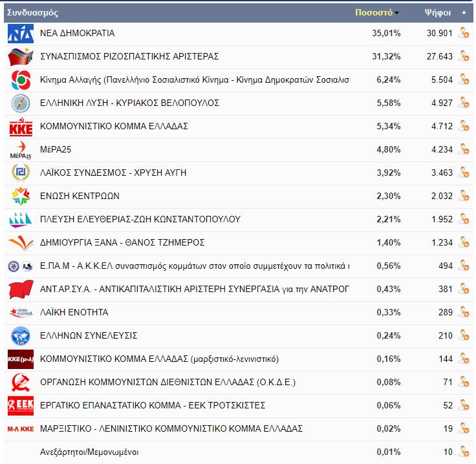Click candidates icon for ΚΚΕ (μαρξιστικό-λενινιστικό) row
The width and height of the screenshot is (476, 464).
[x=464, y=359]
